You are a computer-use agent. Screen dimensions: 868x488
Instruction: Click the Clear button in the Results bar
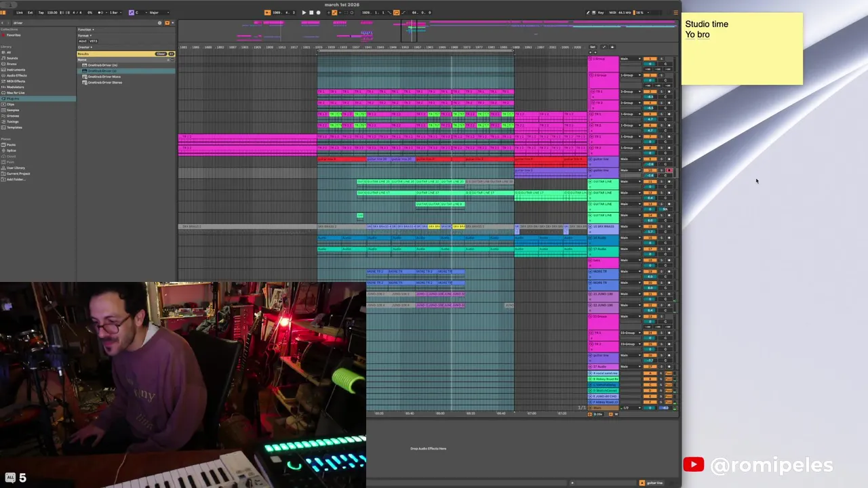pos(161,54)
